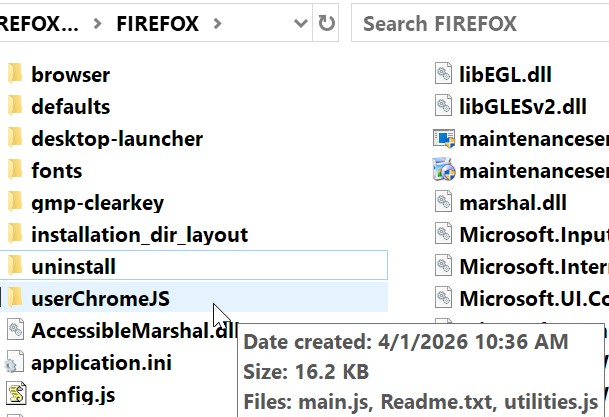Viewport: 609px width, 417px height.
Task: Select the desktop-launcher folder icon
Action: pyautogui.click(x=14, y=138)
